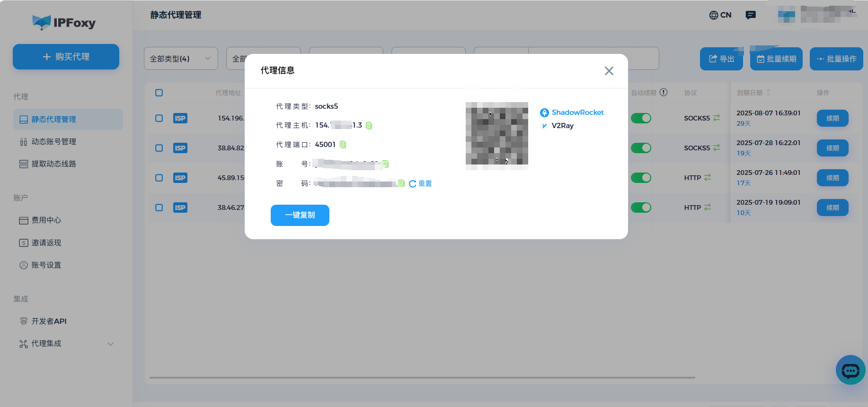Image resolution: width=868 pixels, height=407 pixels.
Task: Click the search input field in filter bar
Action: 593,59
